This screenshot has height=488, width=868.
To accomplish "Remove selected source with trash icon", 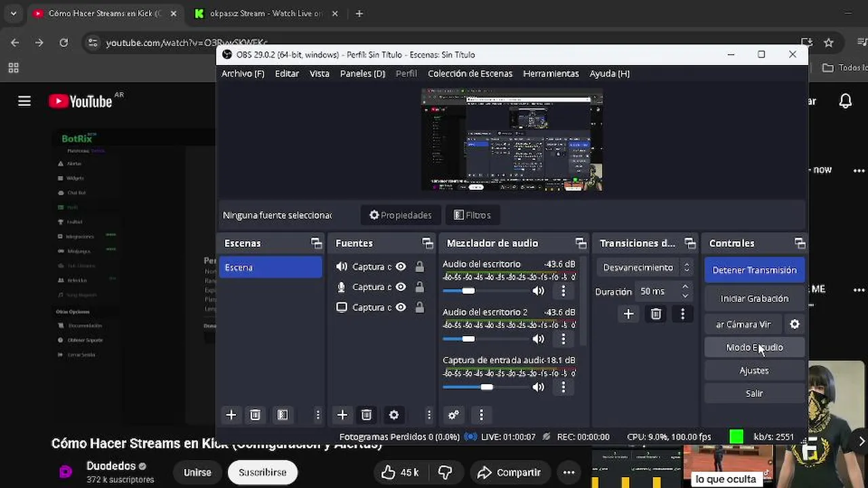I will point(366,415).
